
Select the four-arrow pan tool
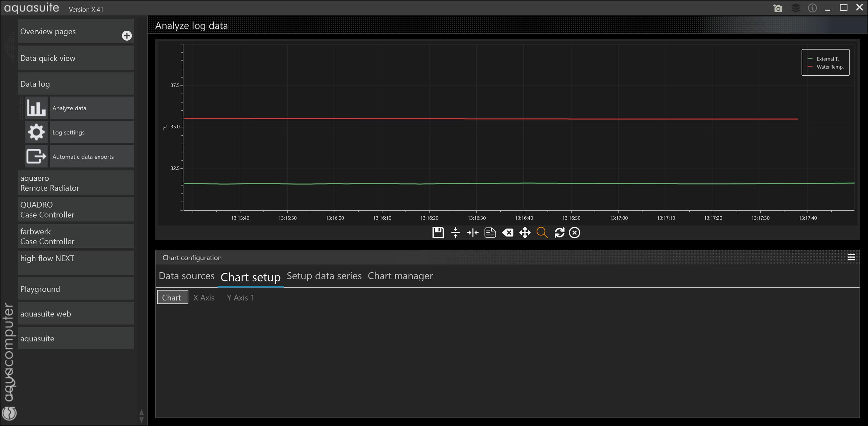click(525, 232)
